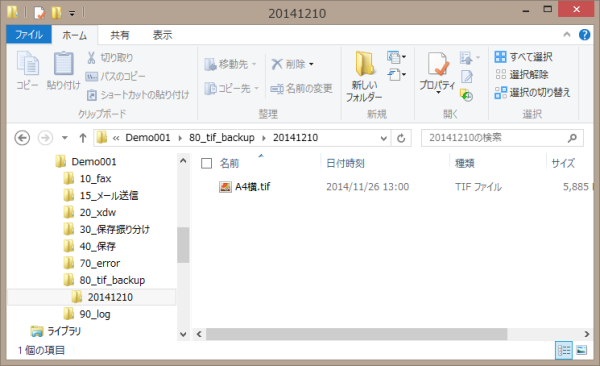This screenshot has width=600, height=366.
Task: Click the A4横.tif file icon
Action: (x=225, y=187)
